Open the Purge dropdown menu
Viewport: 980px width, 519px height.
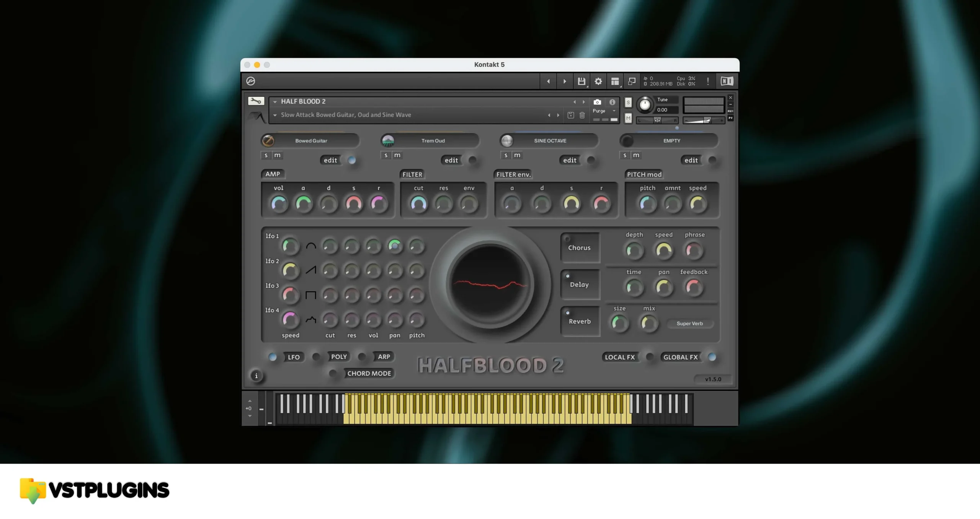click(604, 111)
